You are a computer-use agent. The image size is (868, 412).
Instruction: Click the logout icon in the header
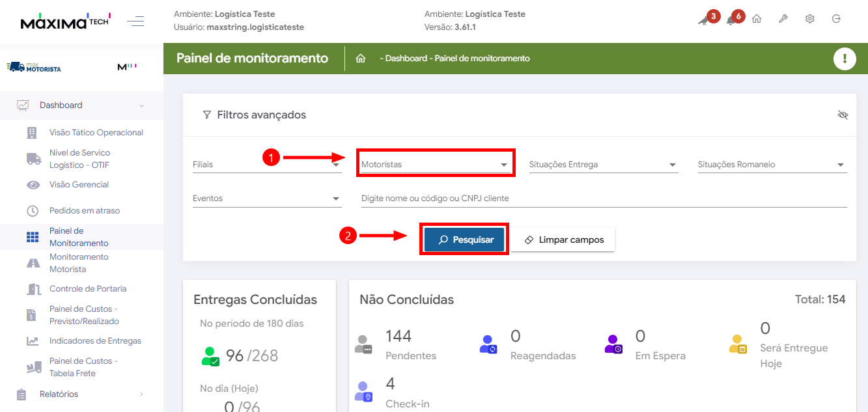pyautogui.click(x=837, y=19)
